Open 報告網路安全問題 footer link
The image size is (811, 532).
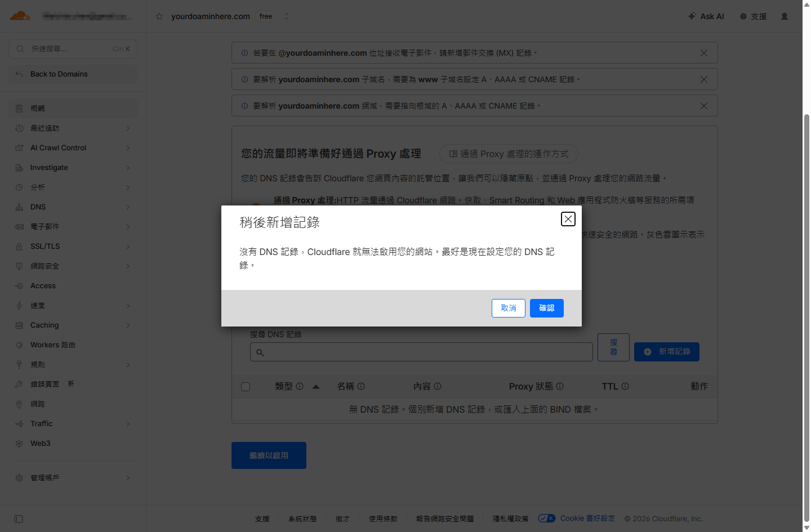[445, 519]
